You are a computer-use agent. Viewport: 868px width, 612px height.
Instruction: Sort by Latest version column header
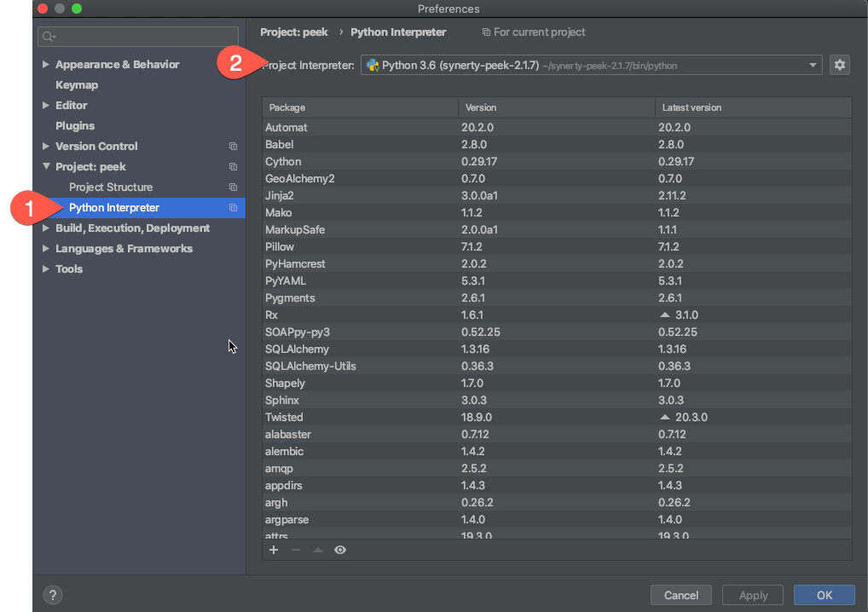[x=754, y=107]
